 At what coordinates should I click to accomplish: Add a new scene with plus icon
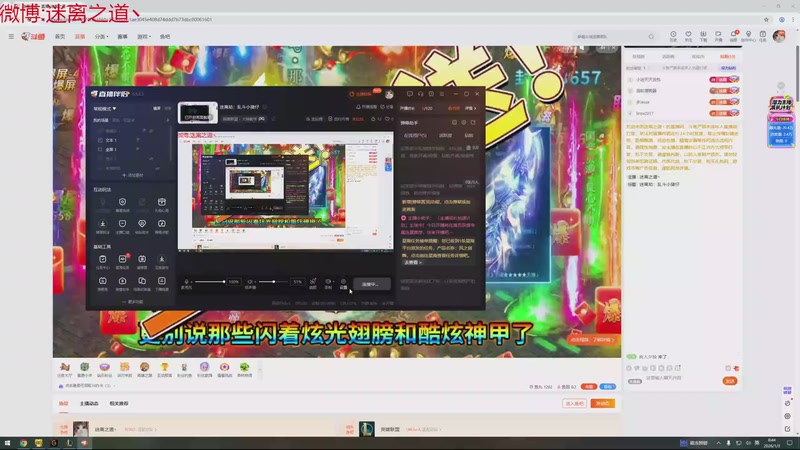pyautogui.click(x=168, y=120)
